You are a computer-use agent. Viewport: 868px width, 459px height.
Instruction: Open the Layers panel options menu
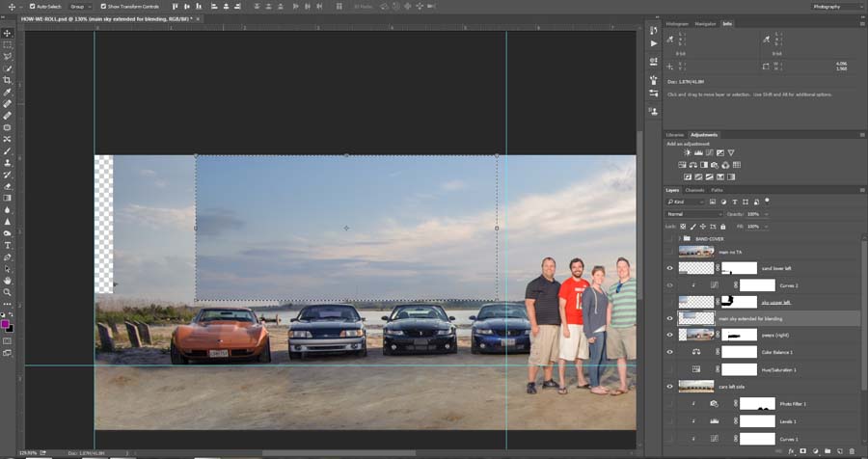[862, 190]
